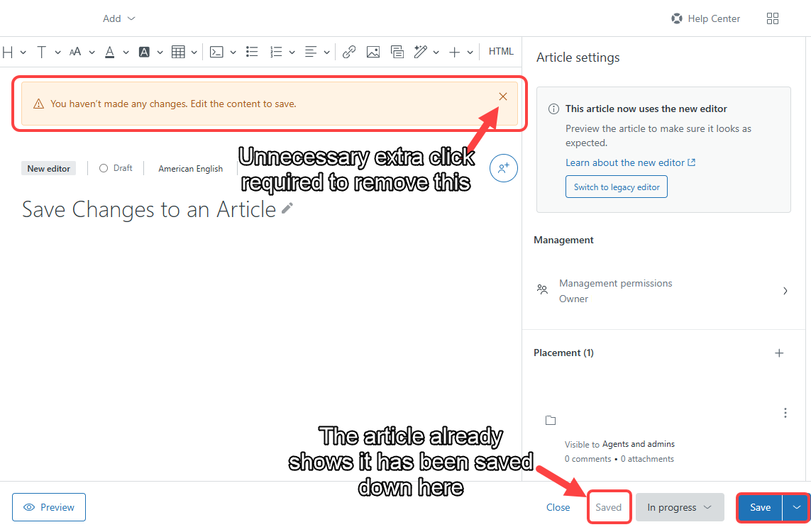Insert a link using the link icon

[348, 52]
